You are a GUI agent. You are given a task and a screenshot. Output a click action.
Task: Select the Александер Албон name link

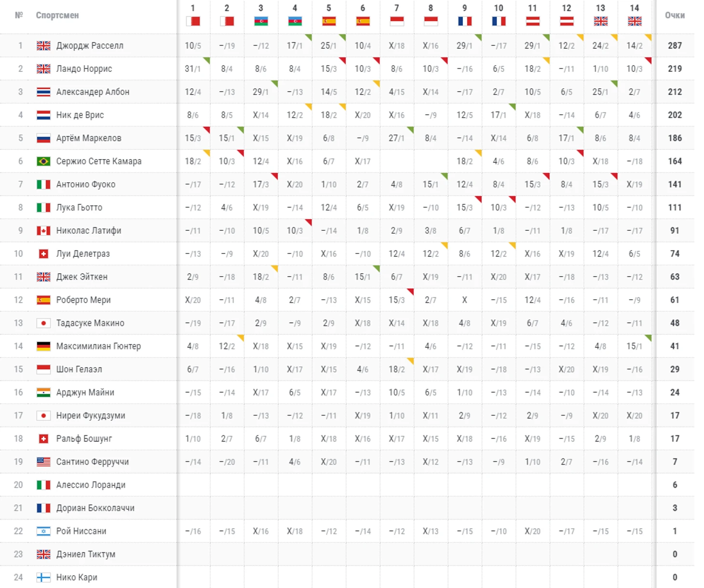(x=93, y=92)
